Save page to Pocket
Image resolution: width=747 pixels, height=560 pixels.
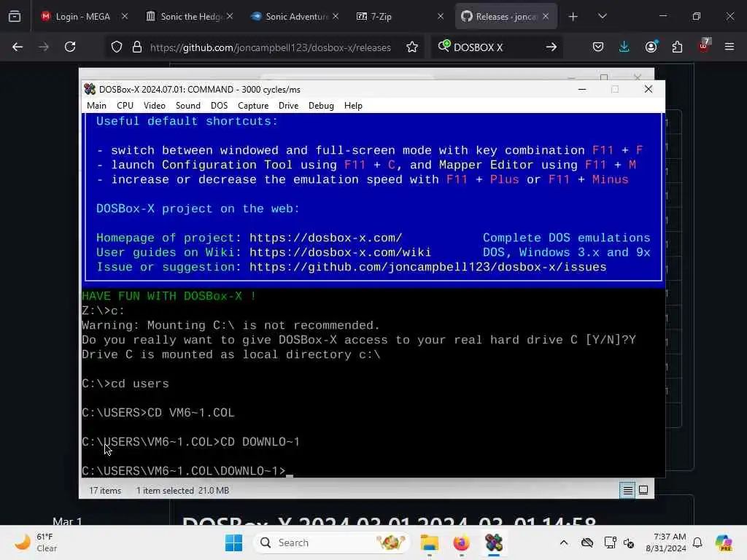tap(598, 47)
